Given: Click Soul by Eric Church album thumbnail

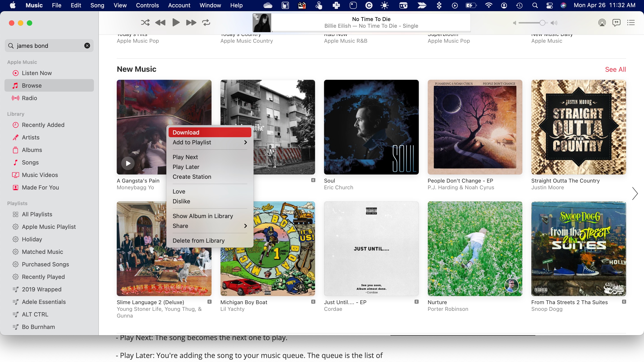Looking at the screenshot, I should coord(371,127).
